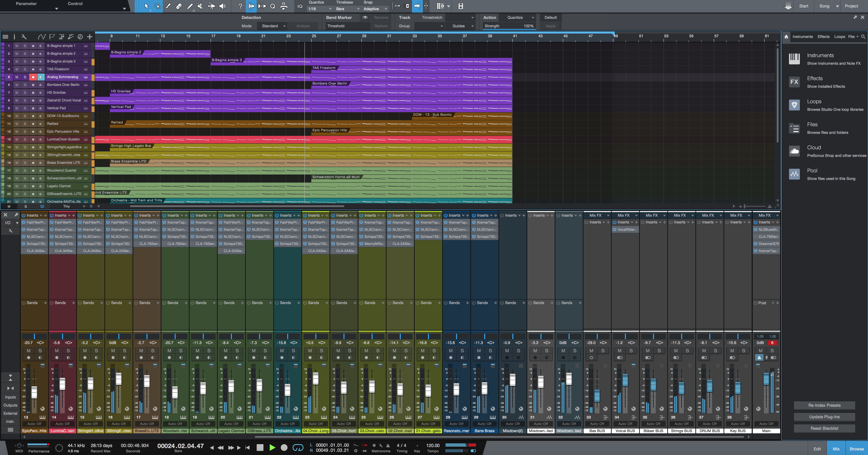
Task: Open the Quantize panel Q icon
Action: point(273,6)
